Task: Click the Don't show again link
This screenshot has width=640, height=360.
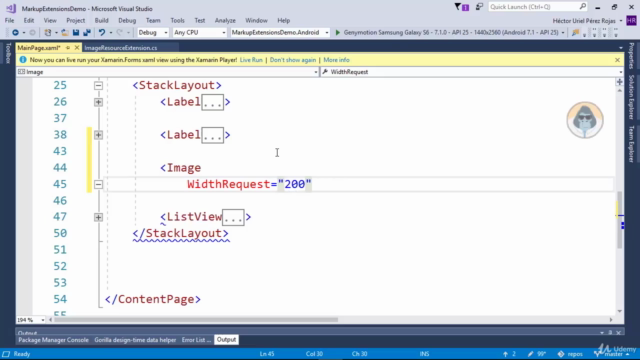Action: [x=293, y=60]
